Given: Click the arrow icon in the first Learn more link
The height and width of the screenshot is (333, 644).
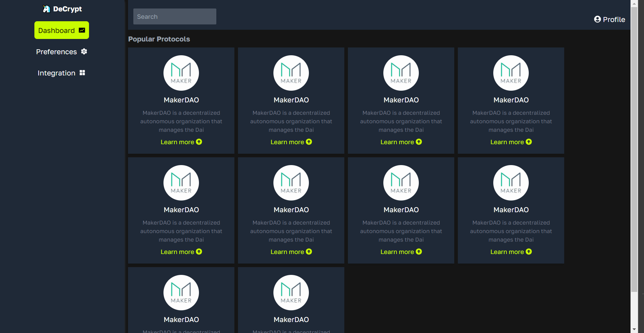Looking at the screenshot, I should 199,142.
